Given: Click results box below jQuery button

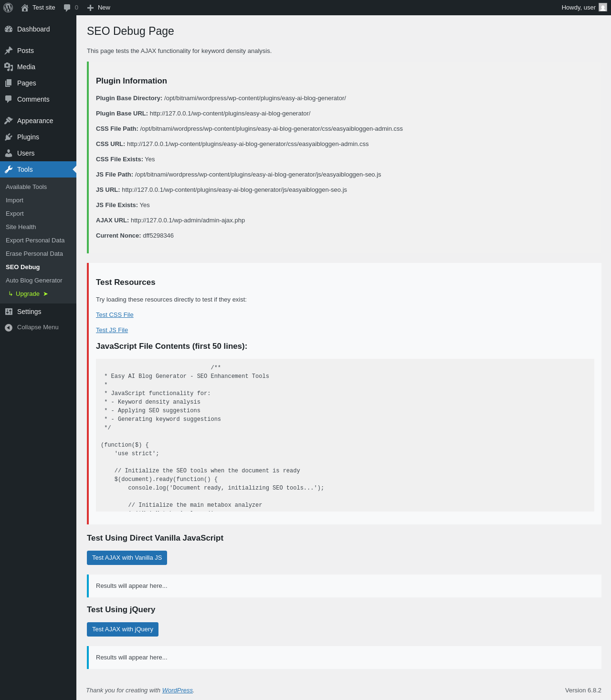Looking at the screenshot, I should pyautogui.click(x=344, y=658).
